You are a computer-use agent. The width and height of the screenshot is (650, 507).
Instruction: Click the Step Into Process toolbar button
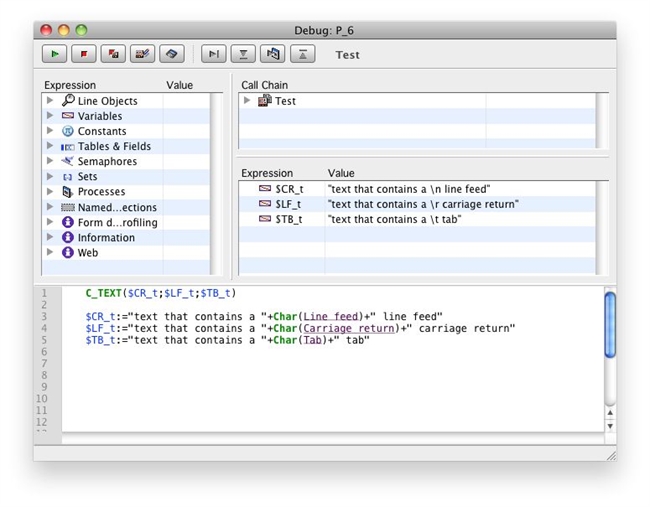point(273,54)
